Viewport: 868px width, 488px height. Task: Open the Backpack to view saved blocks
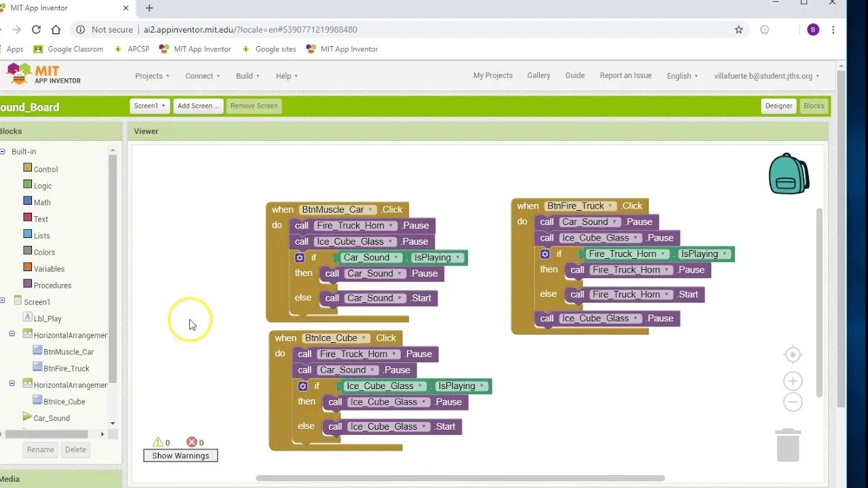(x=788, y=174)
